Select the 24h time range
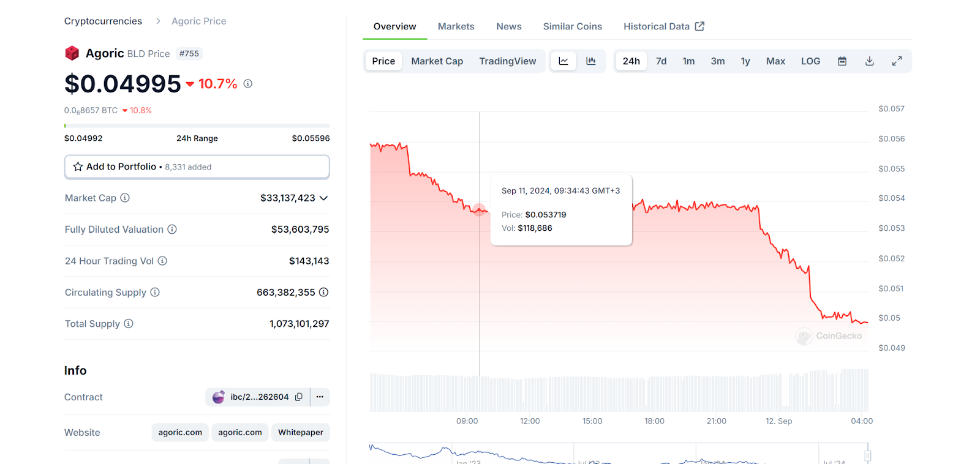The image size is (980, 464). coord(631,61)
